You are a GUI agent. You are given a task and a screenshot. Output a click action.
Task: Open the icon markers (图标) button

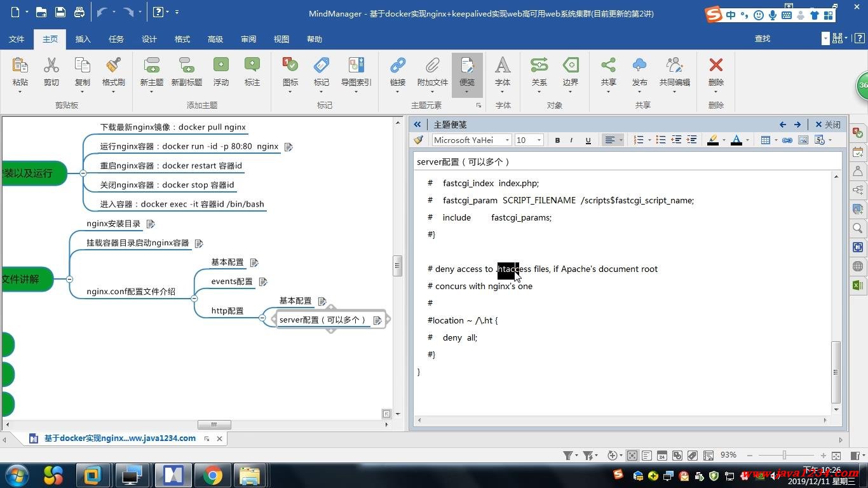[290, 65]
